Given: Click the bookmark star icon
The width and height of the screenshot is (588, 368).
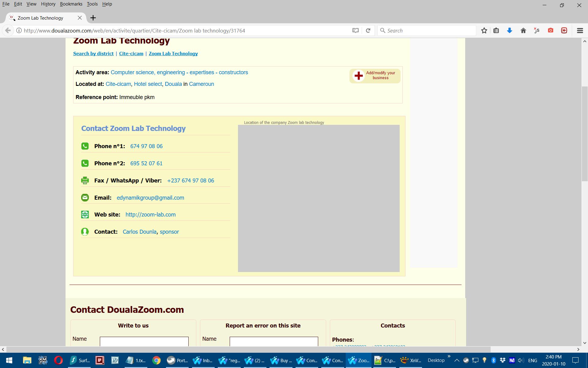Looking at the screenshot, I should click(484, 30).
